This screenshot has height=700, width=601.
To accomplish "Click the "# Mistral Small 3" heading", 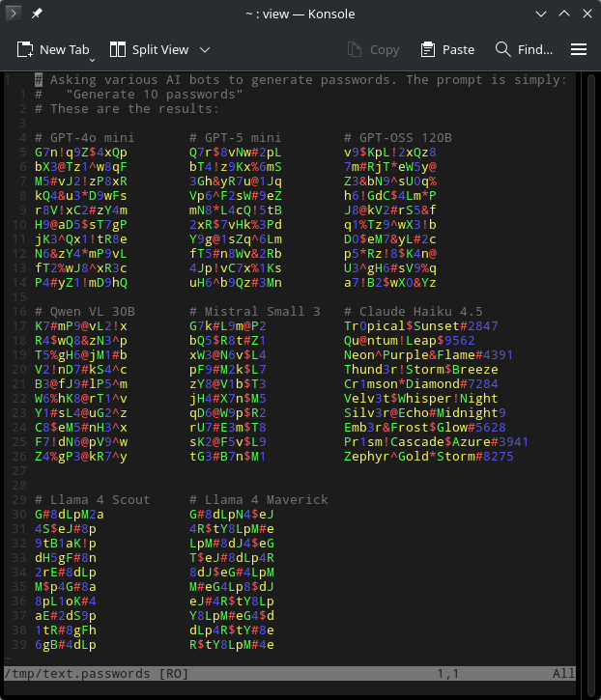I will (x=255, y=311).
